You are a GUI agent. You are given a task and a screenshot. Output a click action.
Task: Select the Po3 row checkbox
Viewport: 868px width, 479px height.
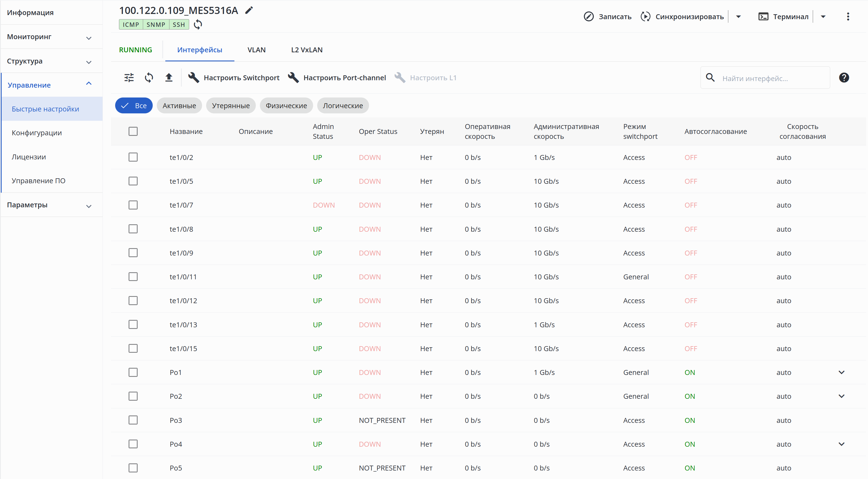coord(133,420)
